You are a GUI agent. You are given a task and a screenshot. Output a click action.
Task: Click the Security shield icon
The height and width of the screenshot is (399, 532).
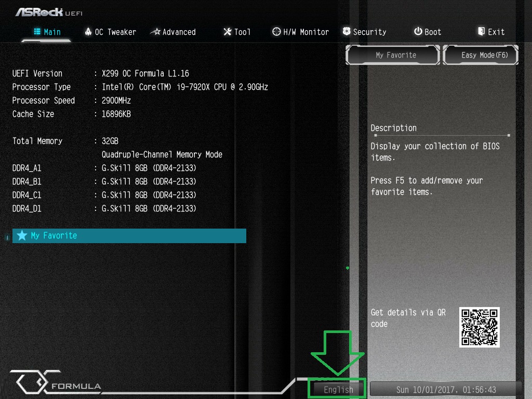tap(347, 31)
